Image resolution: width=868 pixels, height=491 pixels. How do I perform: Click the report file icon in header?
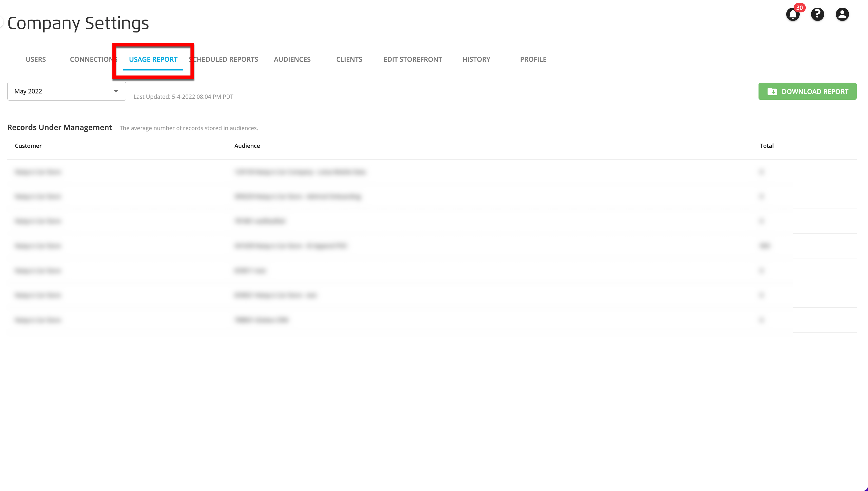pyautogui.click(x=772, y=91)
